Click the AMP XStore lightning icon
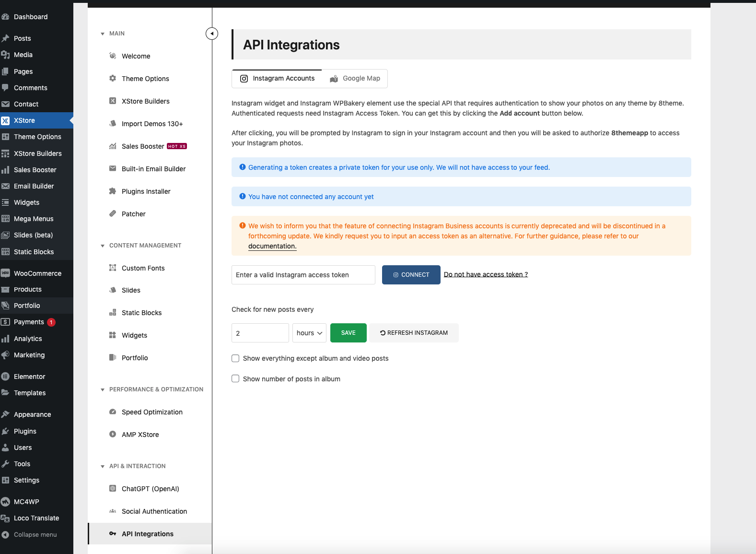Image resolution: width=756 pixels, height=554 pixels. click(113, 434)
